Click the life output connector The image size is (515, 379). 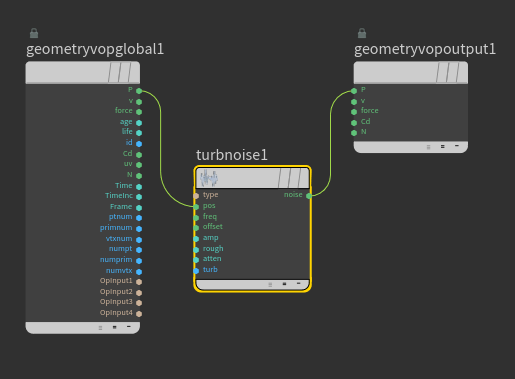click(139, 133)
